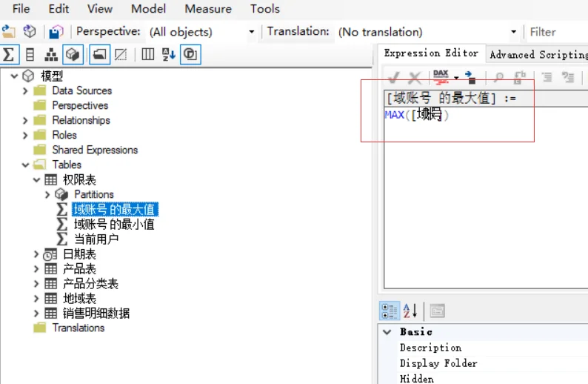Switch to the Advanced Scripting tab

[x=538, y=55]
